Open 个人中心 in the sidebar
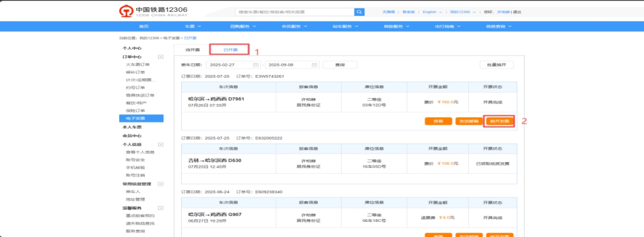This screenshot has height=237, width=644. tap(132, 48)
